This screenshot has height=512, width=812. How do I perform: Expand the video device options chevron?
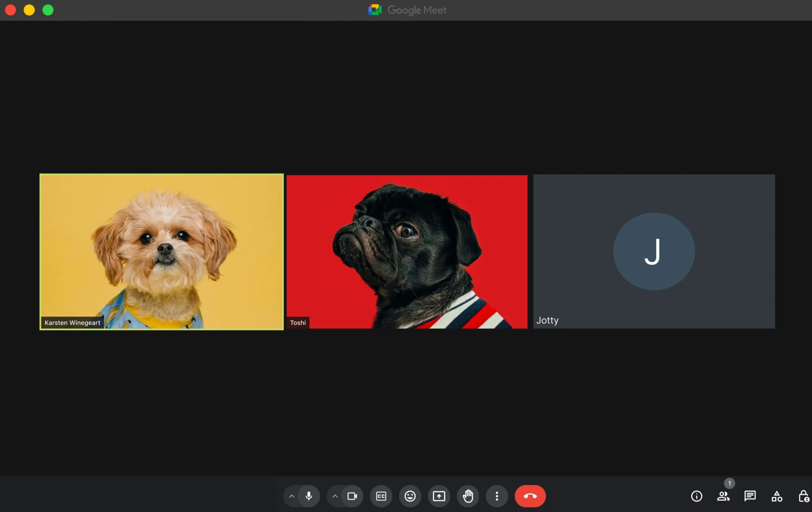[x=335, y=496]
